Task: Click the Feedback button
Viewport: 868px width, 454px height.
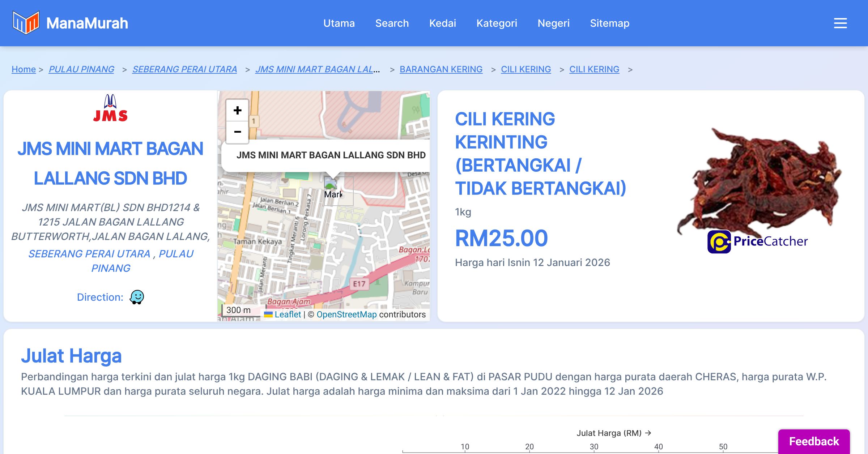Action: pos(814,441)
